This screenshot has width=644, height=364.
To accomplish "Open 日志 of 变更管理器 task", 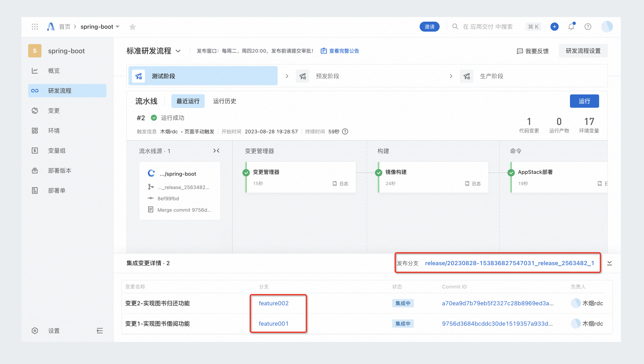I will 340,184.
